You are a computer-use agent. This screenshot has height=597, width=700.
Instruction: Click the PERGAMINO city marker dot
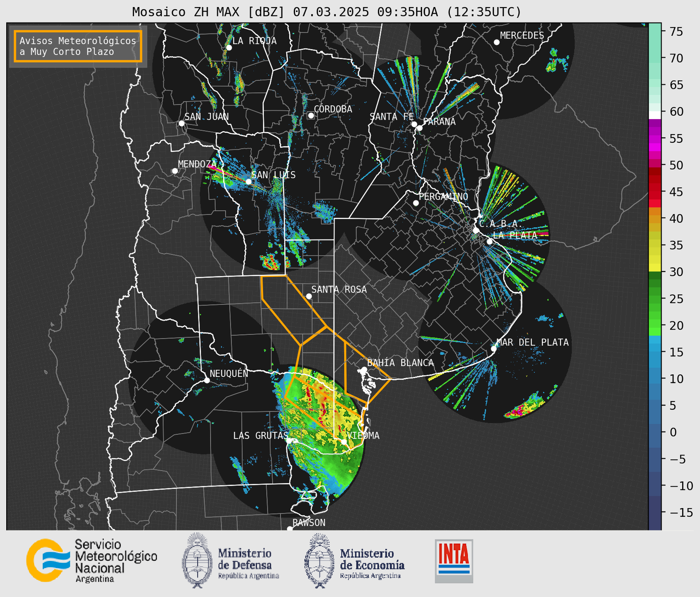pyautogui.click(x=416, y=203)
